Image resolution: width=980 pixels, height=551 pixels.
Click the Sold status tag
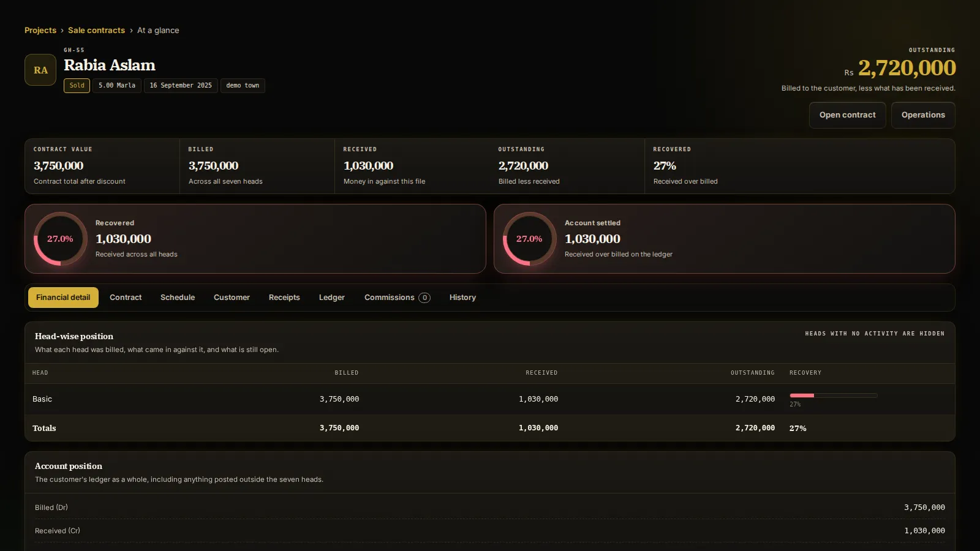[77, 86]
